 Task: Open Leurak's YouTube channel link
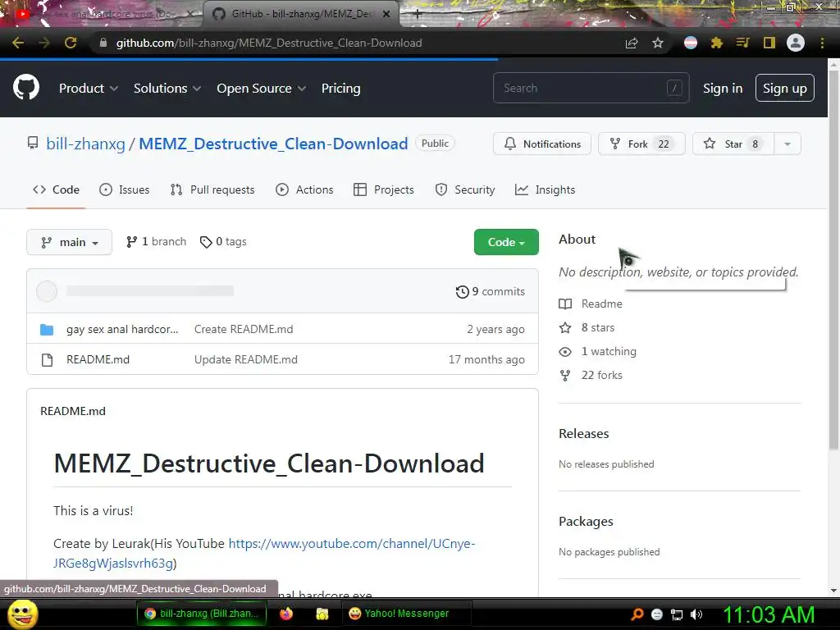point(264,554)
